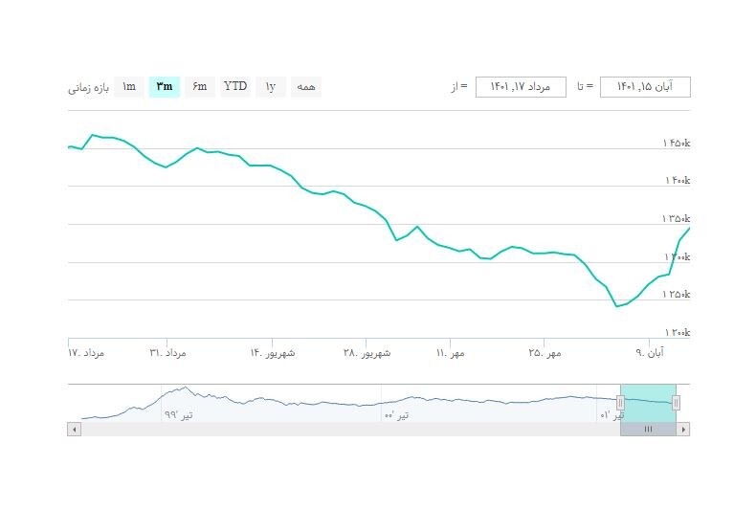The image size is (756, 532).
Task: Click the scrollbar thumb grip
Action: point(648,430)
